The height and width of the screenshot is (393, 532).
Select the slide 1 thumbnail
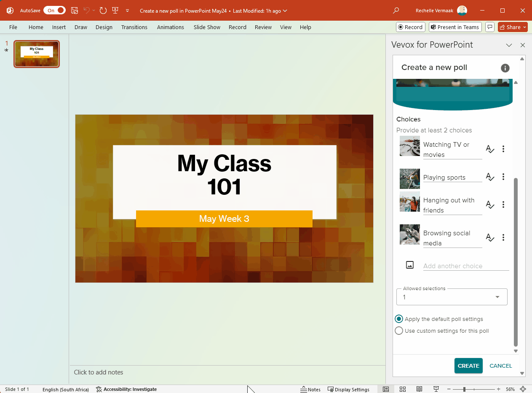(x=36, y=54)
